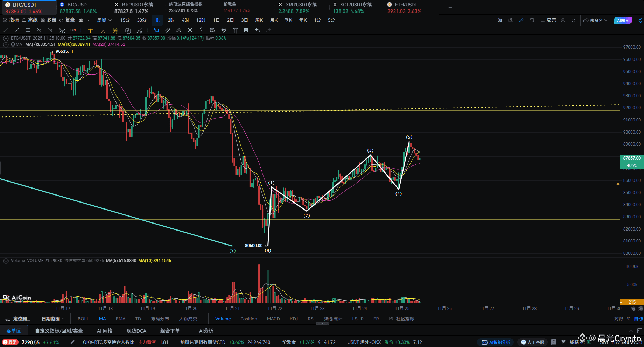The image size is (644, 347).
Task: Select the 主 (main force) tool
Action: [x=90, y=31]
